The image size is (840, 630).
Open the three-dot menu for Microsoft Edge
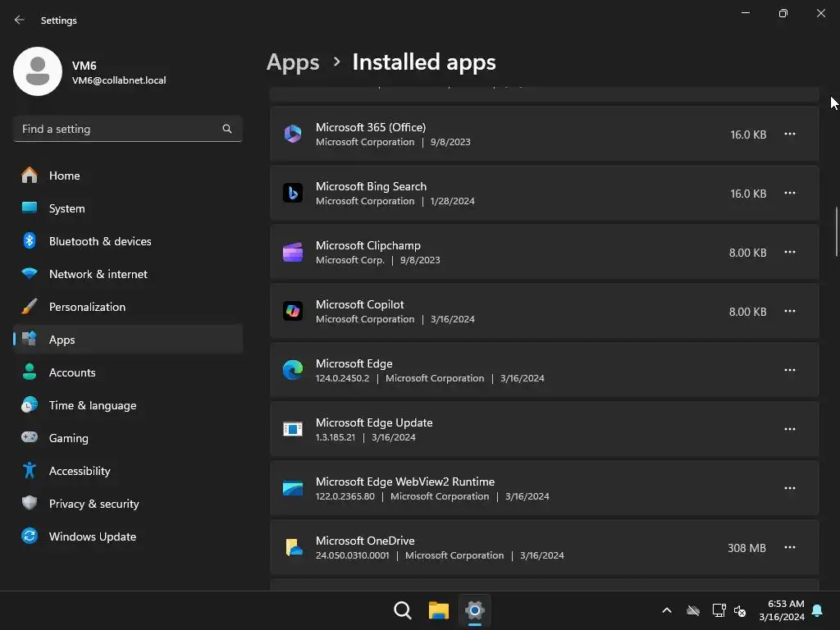(x=789, y=370)
